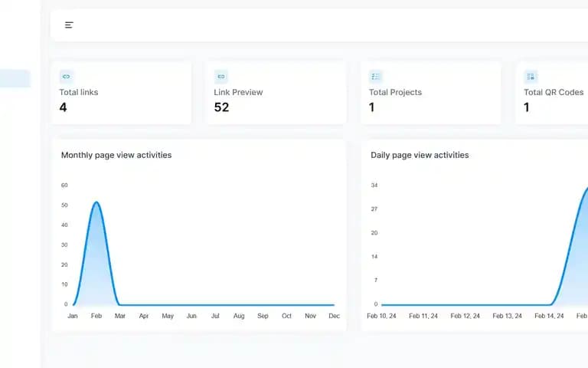Click the 40 y-axis label on monthly chart
The height and width of the screenshot is (368, 588).
coord(64,225)
